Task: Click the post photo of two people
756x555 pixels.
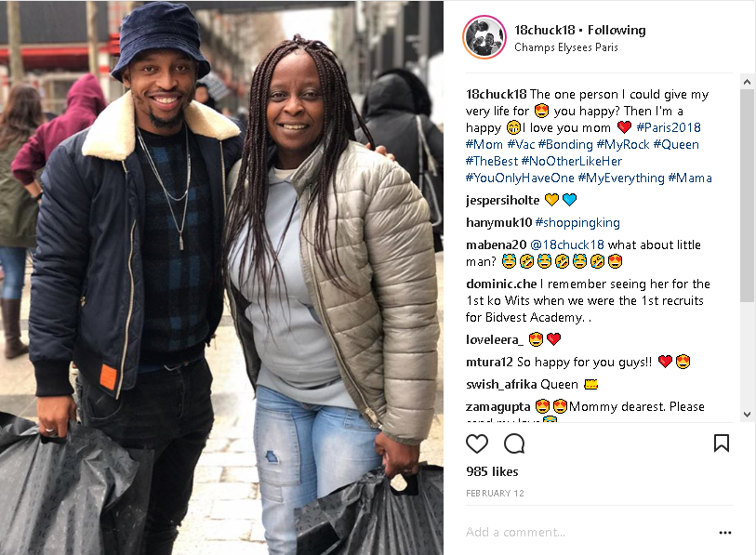Action: [x=222, y=278]
